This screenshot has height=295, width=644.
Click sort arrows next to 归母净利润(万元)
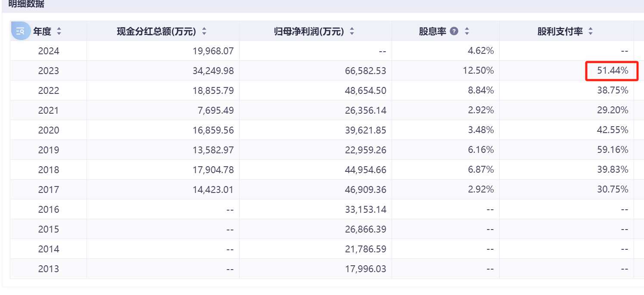tap(352, 31)
